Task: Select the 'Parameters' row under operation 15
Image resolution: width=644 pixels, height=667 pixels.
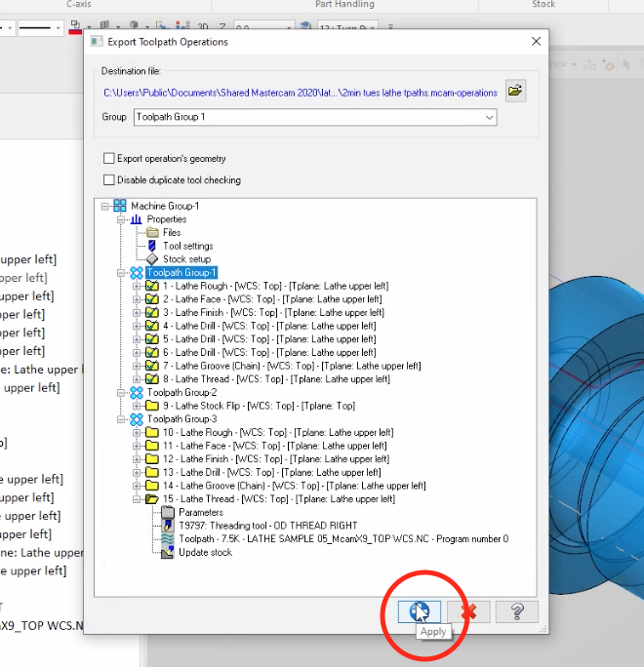Action: 201,513
